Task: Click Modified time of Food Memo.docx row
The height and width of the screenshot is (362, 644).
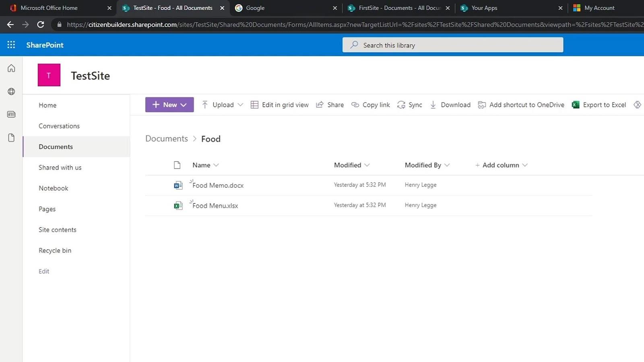Action: pyautogui.click(x=360, y=185)
